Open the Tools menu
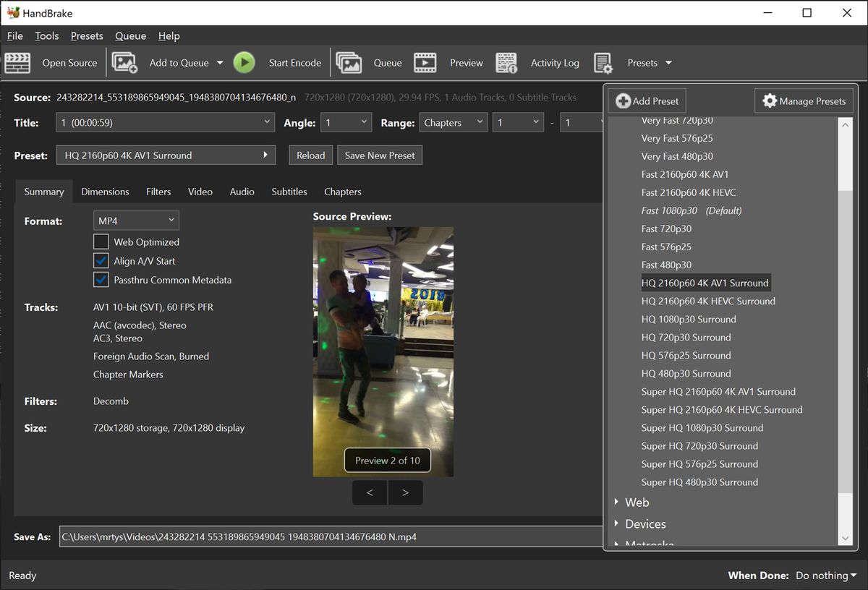 click(x=46, y=35)
